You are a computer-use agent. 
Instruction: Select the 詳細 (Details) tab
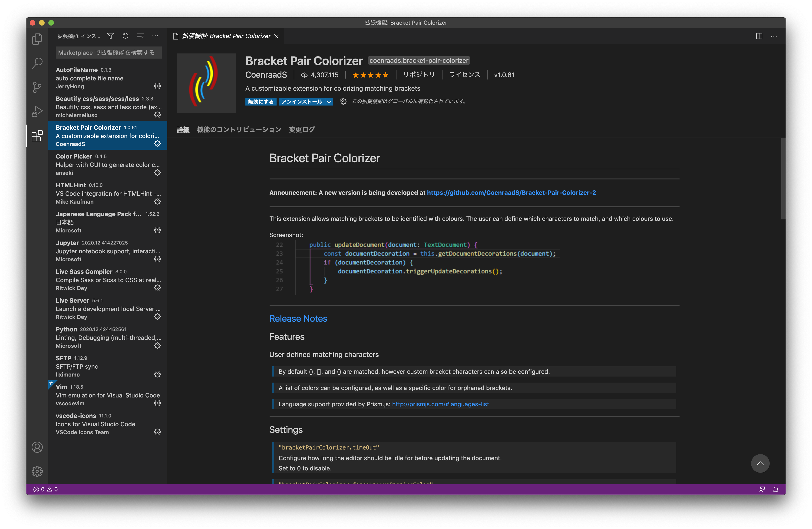[183, 129]
